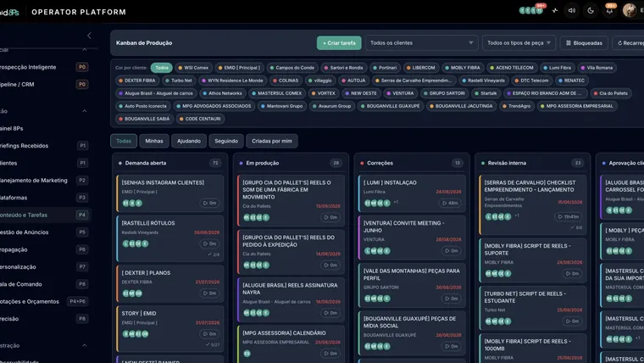Switch theme using the moon icon

pos(591,11)
